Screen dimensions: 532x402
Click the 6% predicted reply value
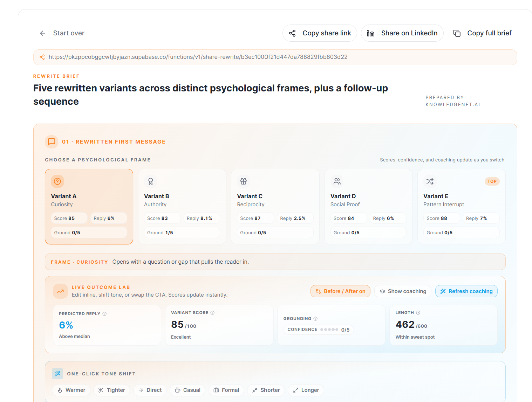(x=66, y=325)
